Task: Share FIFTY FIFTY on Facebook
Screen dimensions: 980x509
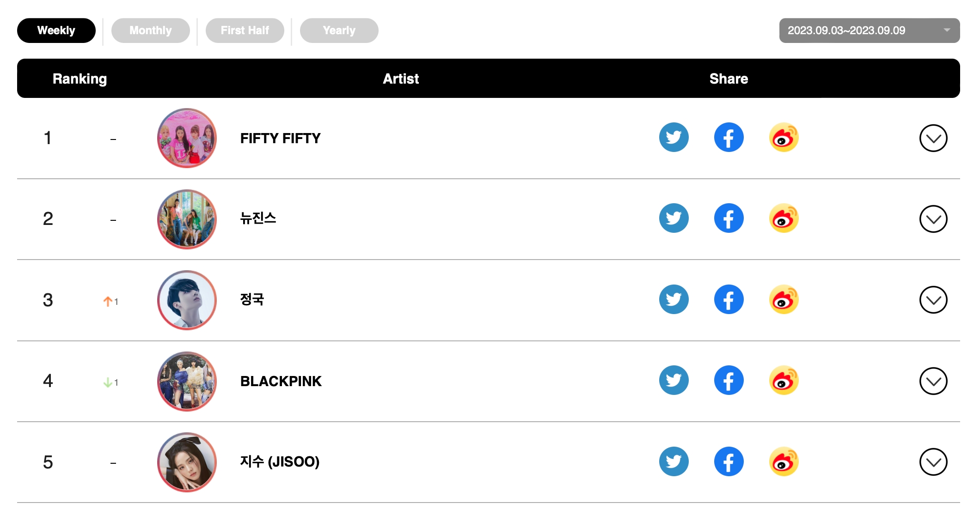Action: [729, 138]
